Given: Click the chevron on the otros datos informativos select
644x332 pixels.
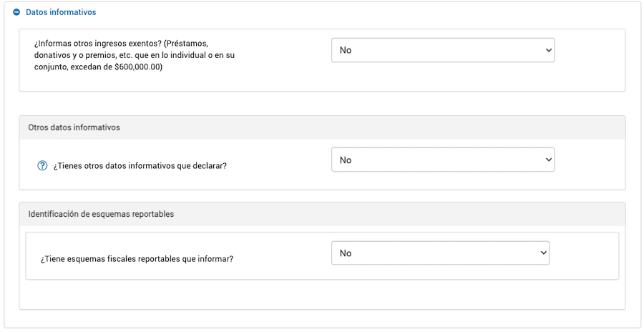Looking at the screenshot, I should coord(549,160).
